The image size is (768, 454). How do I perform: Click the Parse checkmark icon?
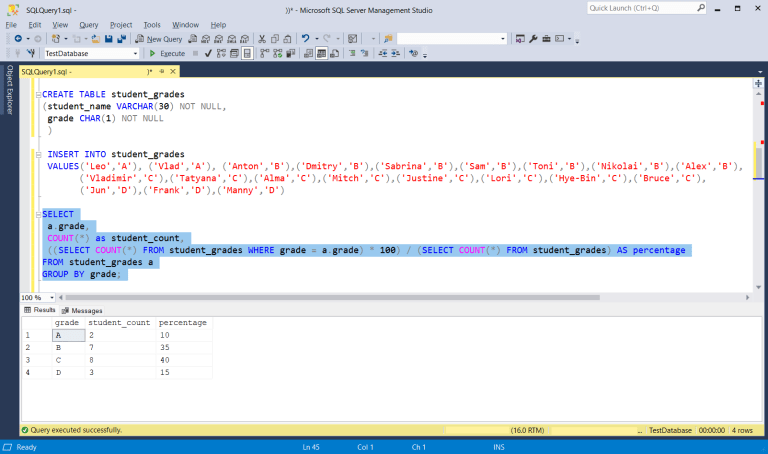tap(208, 53)
